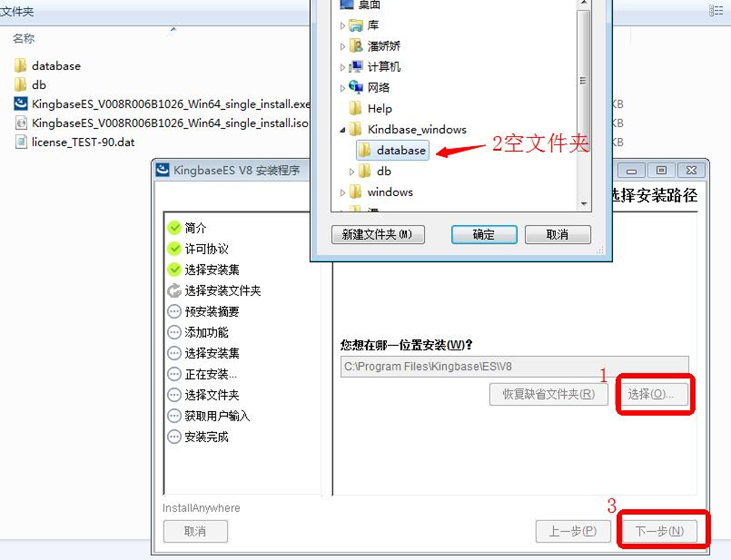
Task: Expand the windows folder tree node
Action: coord(342,192)
